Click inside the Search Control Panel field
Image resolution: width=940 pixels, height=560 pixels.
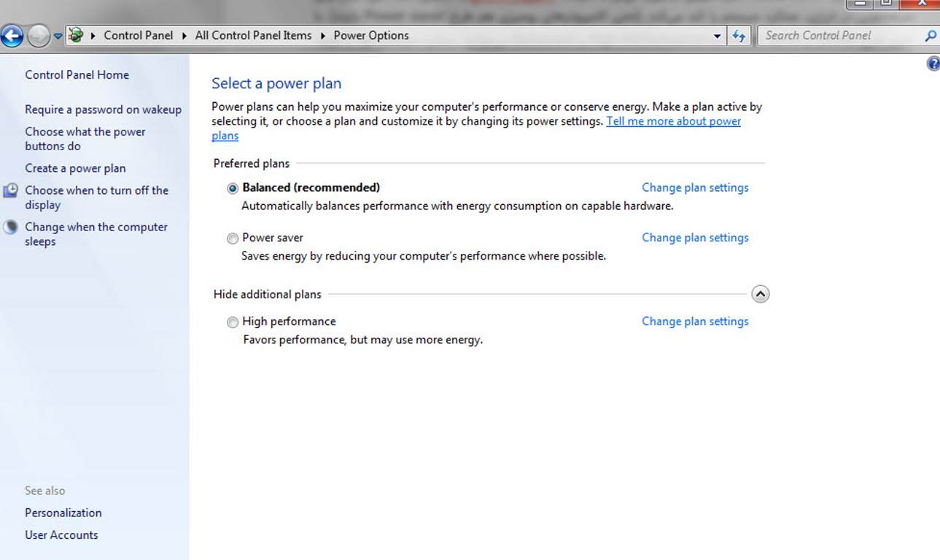pyautogui.click(x=839, y=35)
